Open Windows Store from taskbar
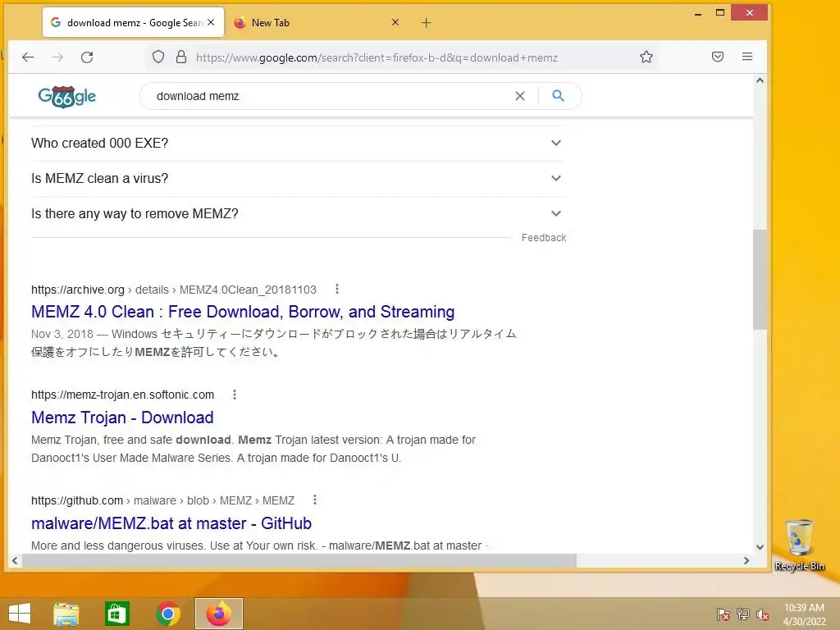The width and height of the screenshot is (840, 630). (116, 614)
